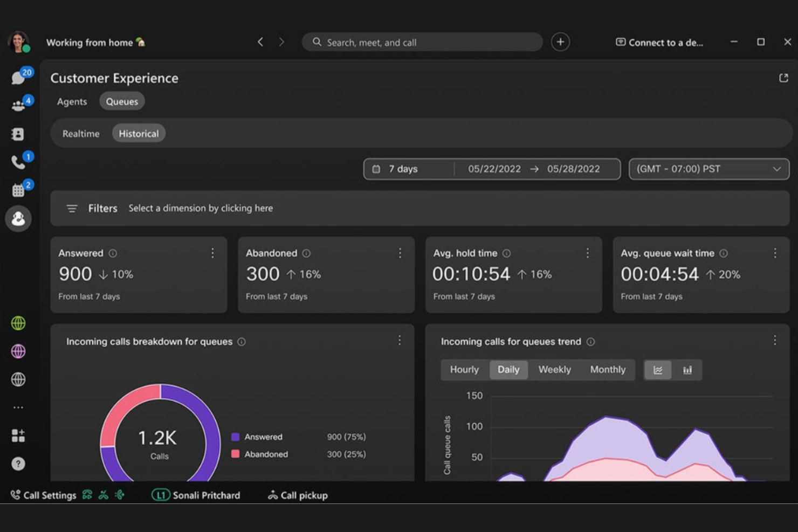The image size is (798, 532).
Task: Switch to line chart view
Action: [x=658, y=370]
